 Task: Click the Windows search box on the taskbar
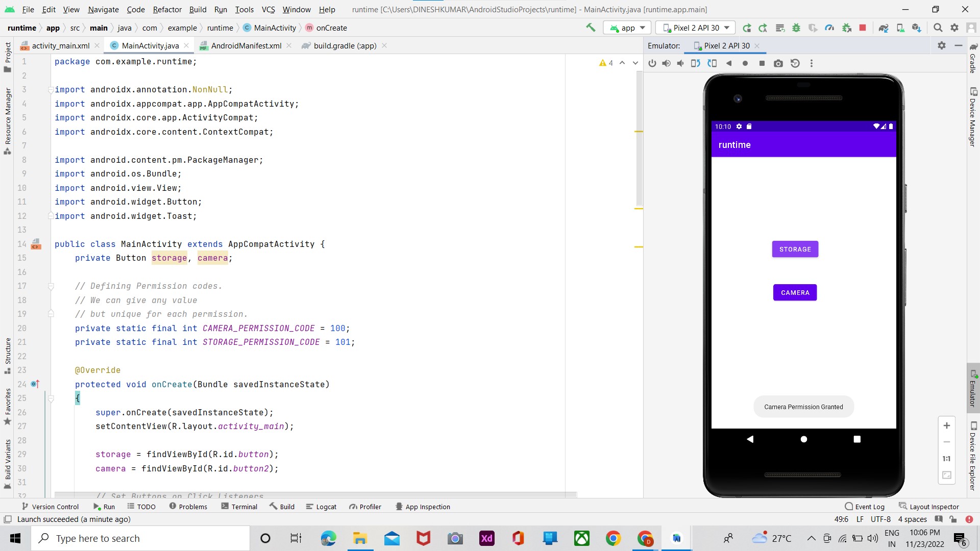click(140, 538)
